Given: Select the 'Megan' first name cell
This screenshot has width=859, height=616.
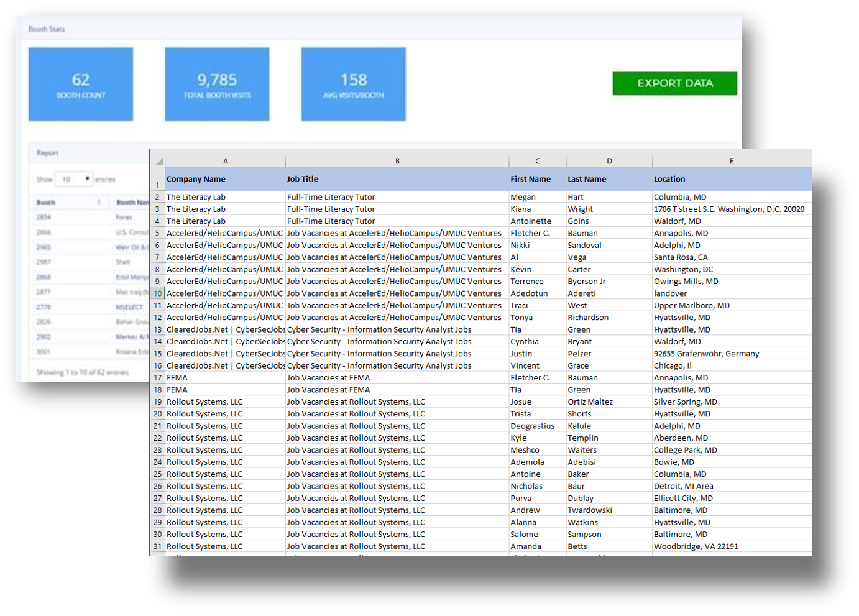Looking at the screenshot, I should point(538,197).
